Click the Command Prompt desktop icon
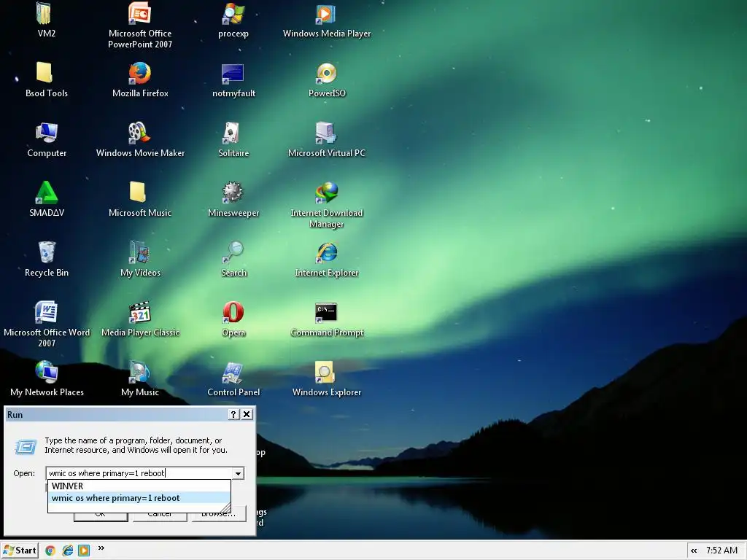747x560 pixels. (x=326, y=313)
